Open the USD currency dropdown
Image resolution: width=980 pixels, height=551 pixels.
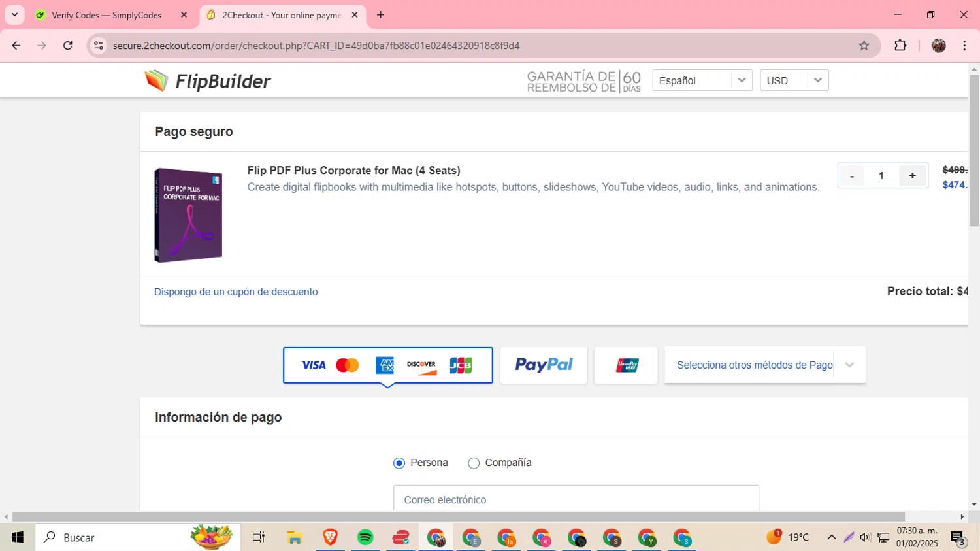(794, 80)
